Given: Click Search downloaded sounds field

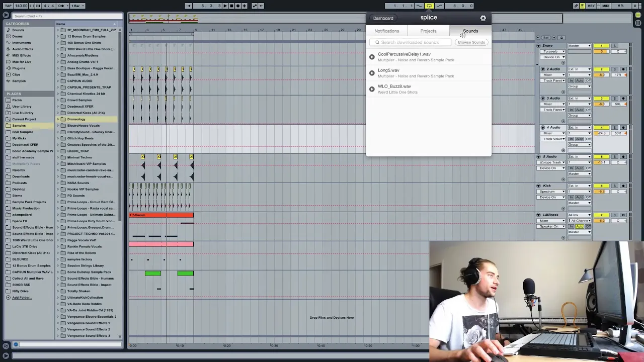Looking at the screenshot, I should coord(411,42).
